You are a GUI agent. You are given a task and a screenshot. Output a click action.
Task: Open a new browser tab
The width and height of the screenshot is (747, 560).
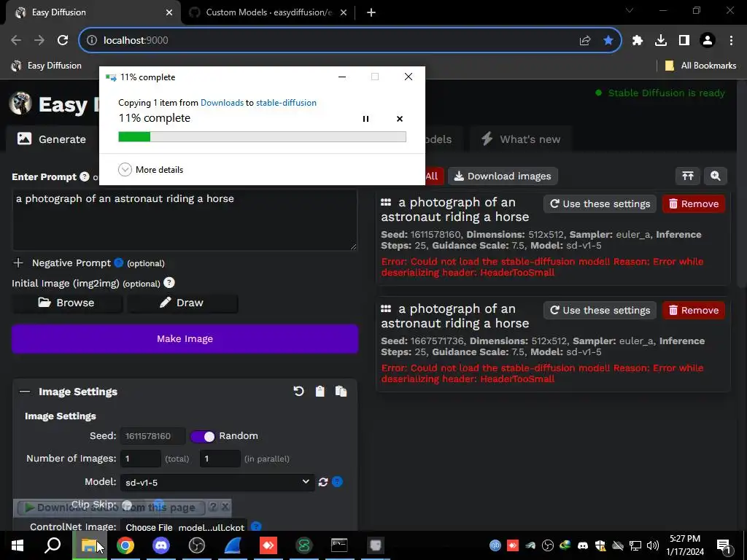(371, 12)
